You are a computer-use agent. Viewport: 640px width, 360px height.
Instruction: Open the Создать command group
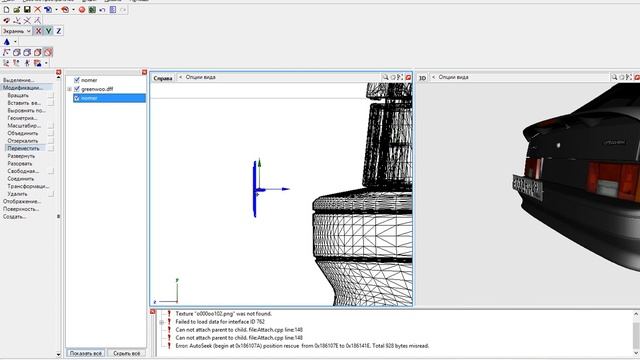pyautogui.click(x=14, y=217)
